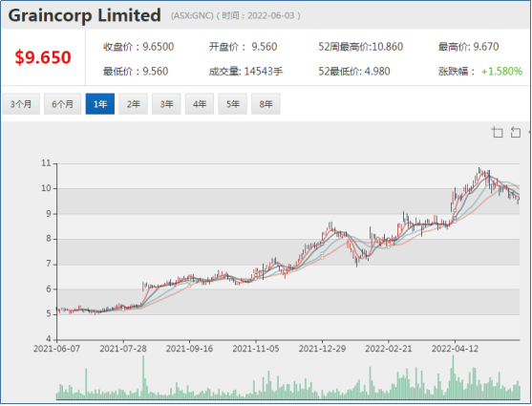Show the 8年 price history

pyautogui.click(x=266, y=104)
